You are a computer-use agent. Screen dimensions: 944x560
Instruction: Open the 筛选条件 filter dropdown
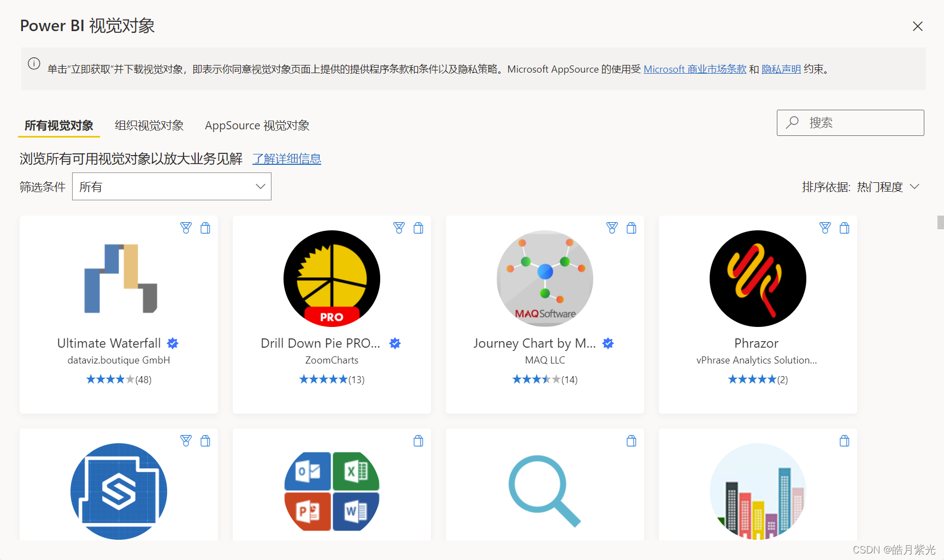point(172,186)
